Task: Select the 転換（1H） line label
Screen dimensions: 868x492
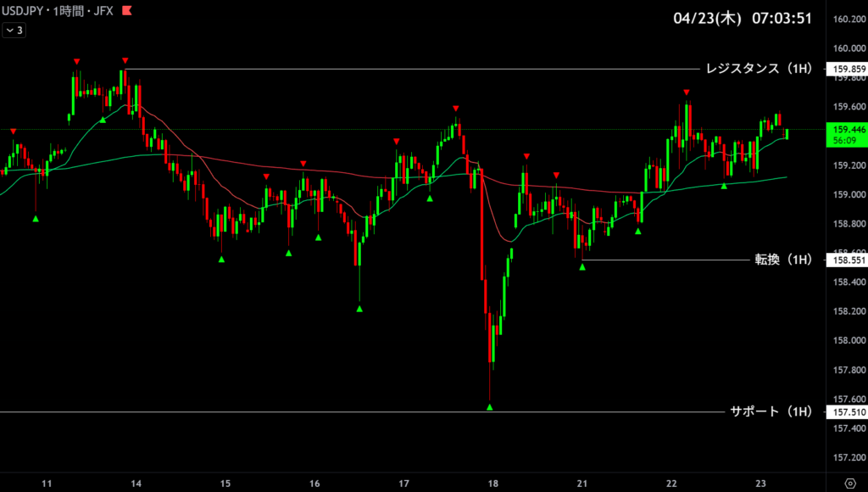Action: (783, 260)
